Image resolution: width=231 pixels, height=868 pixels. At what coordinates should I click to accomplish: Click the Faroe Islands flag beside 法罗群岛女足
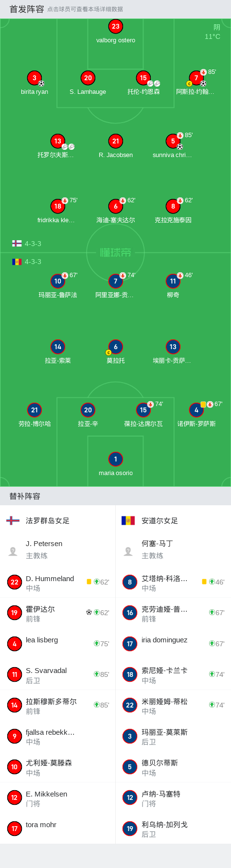[13, 521]
